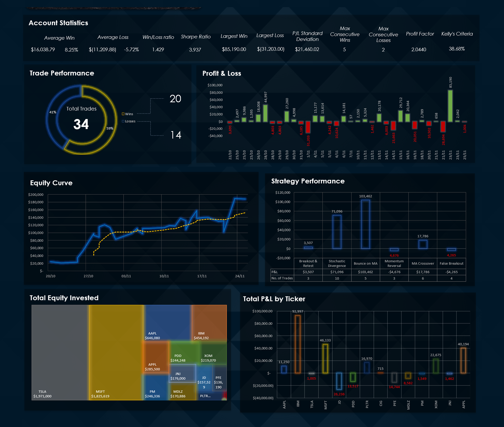The width and height of the screenshot is (504, 427).
Task: Click the XOM bar labeled 22,675
Action: (436, 366)
